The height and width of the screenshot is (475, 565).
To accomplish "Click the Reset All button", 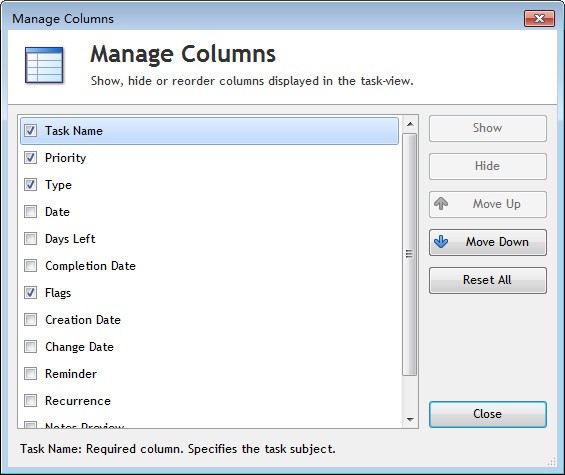I will 488,280.
